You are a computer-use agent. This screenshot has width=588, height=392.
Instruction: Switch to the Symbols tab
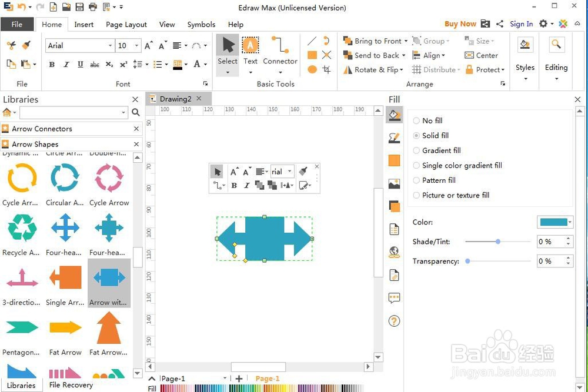[x=201, y=24]
